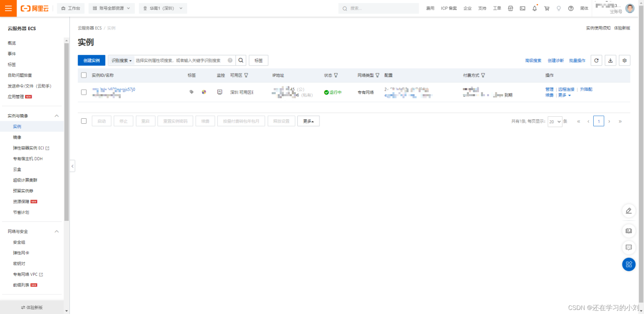
Task: Open the shopping cart icon
Action: (546, 9)
